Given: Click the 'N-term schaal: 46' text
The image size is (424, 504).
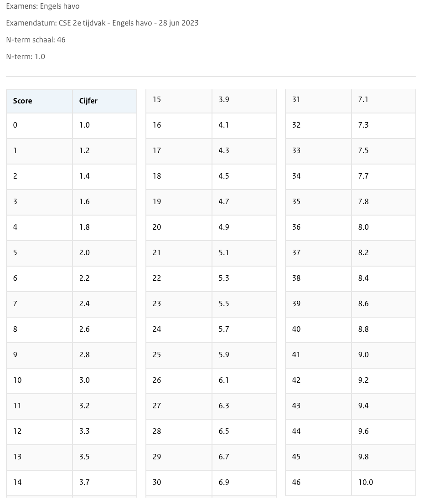Looking at the screenshot, I should (36, 40).
